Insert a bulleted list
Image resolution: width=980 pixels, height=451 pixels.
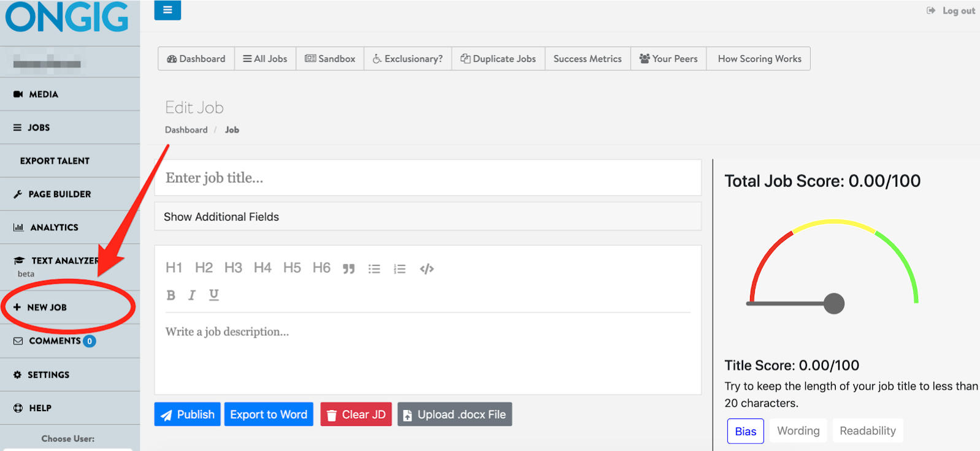374,268
